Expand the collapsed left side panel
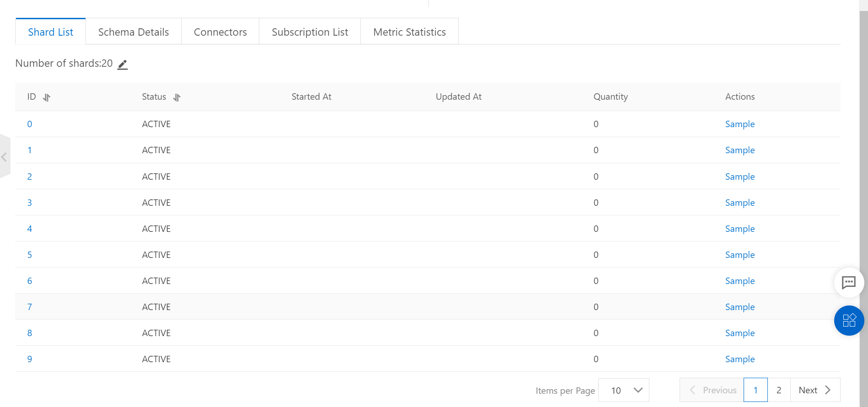Screen dimensions: 868x407 5,157
